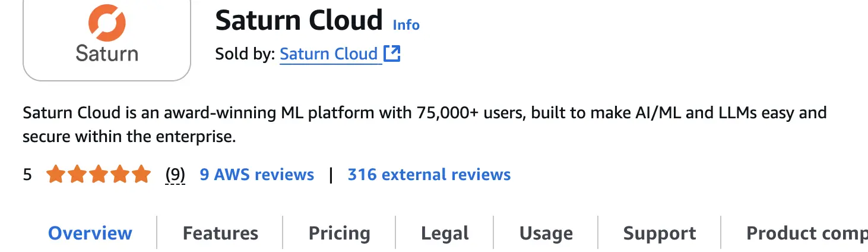The width and height of the screenshot is (868, 252).
Task: Open the 9 AWS reviews link
Action: pyautogui.click(x=257, y=175)
